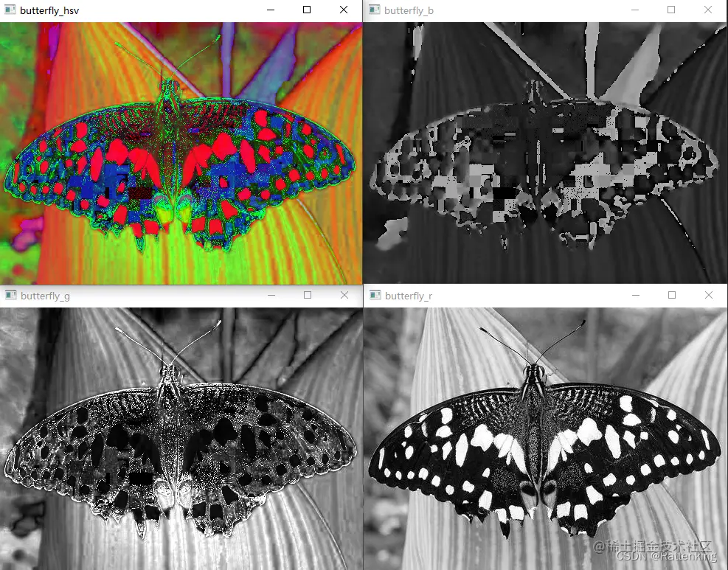
Task: Click the butterfly_hsv window app icon
Action: click(10, 10)
